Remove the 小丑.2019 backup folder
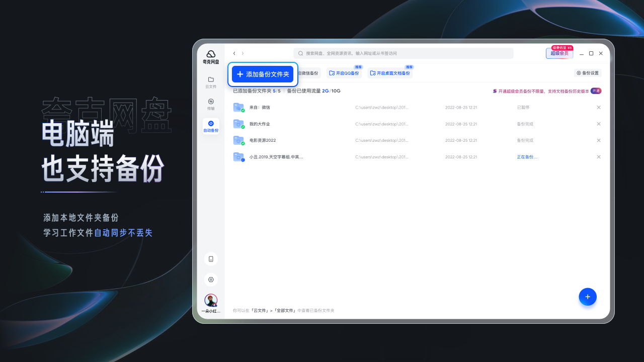Screen dimensions: 644x362 click(599, 157)
